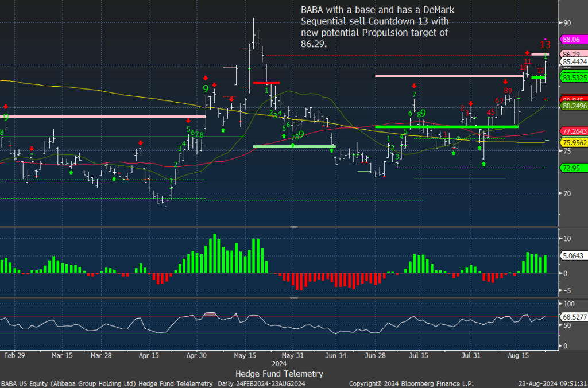Select the red 77.2643 moving average label
Image resolution: width=588 pixels, height=388 pixels.
574,131
